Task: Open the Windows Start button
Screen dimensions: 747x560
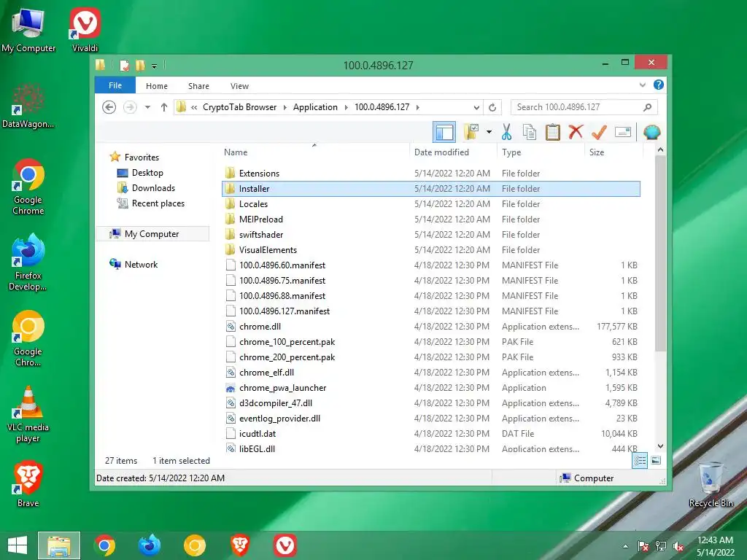Action: [x=18, y=545]
